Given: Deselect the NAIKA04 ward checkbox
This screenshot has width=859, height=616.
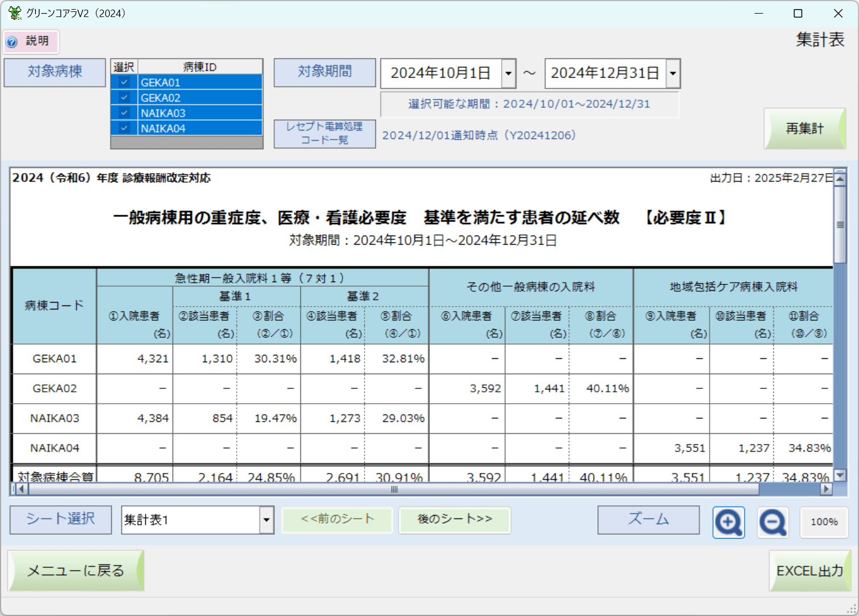Looking at the screenshot, I should [124, 128].
